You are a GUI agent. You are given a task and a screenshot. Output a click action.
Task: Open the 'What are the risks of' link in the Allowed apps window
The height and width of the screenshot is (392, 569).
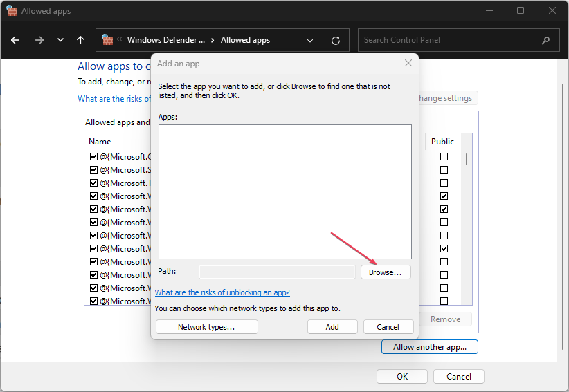(114, 99)
